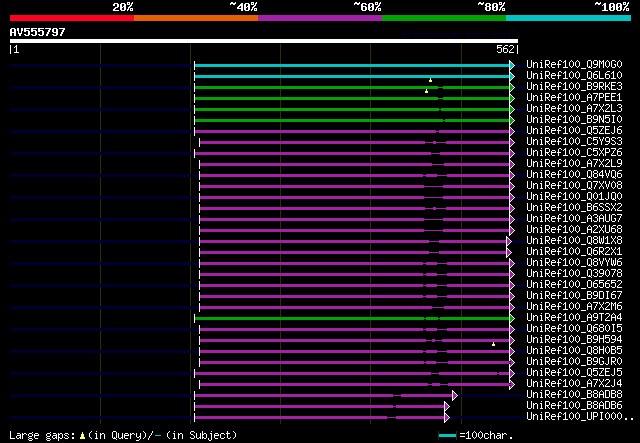Click cyan alignment bar of UniRef100_Q9M0G0
The height and width of the screenshot is (443, 640).
pyautogui.click(x=352, y=65)
